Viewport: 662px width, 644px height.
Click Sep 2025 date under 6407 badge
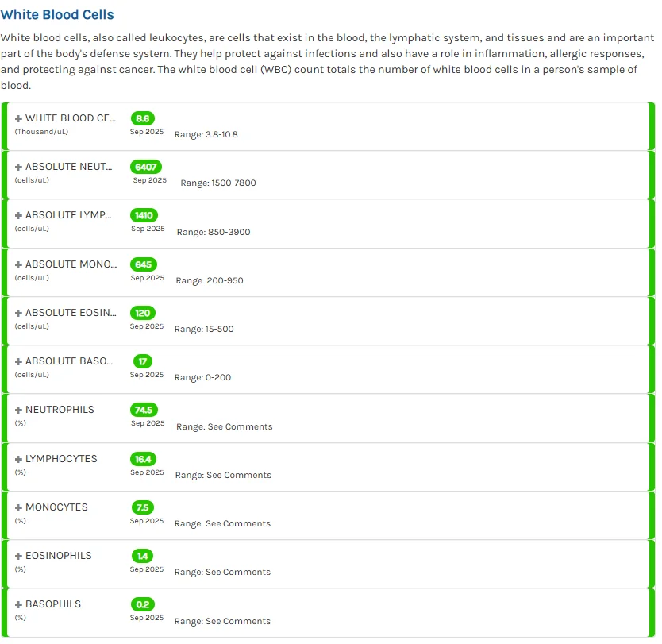(150, 180)
